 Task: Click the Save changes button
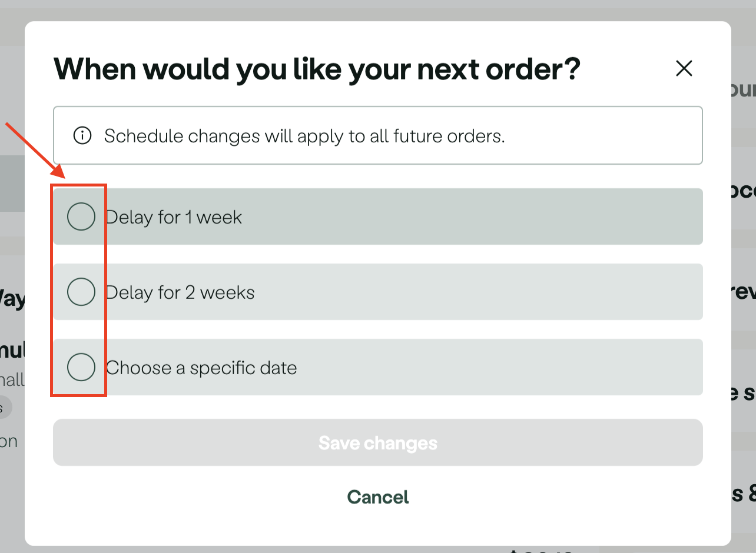[x=378, y=442]
